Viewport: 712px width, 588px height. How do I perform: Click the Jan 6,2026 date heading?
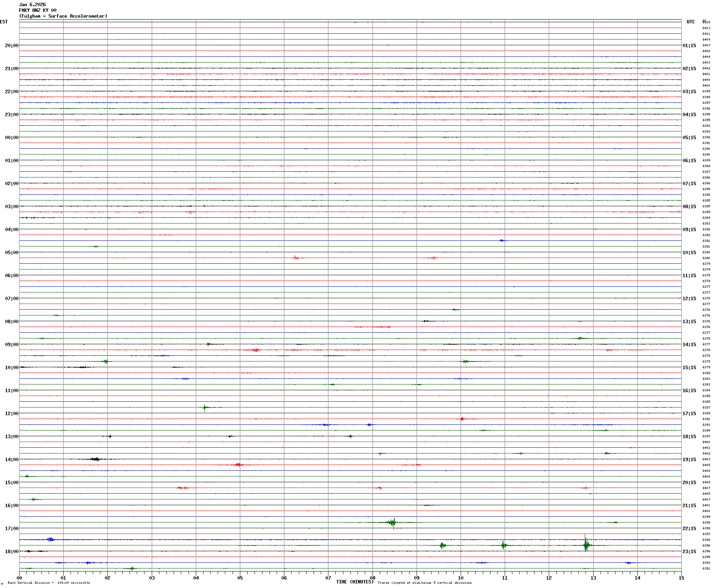click(x=32, y=5)
